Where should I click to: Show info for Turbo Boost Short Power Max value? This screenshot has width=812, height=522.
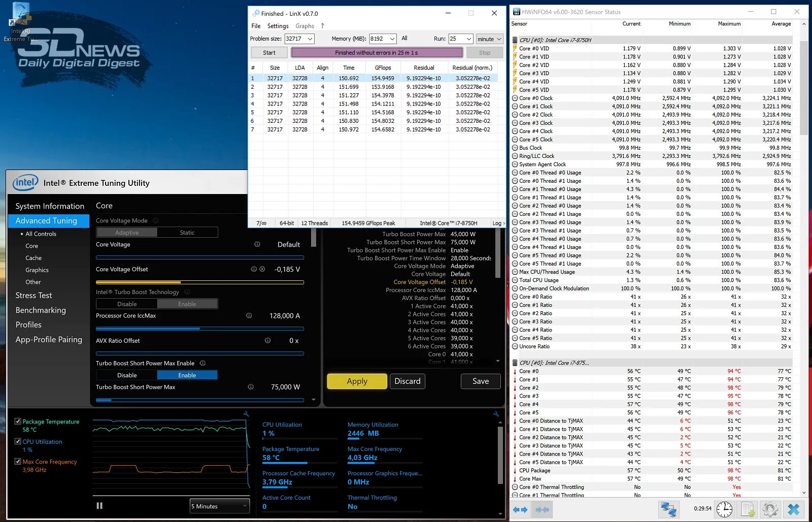[x=251, y=387]
